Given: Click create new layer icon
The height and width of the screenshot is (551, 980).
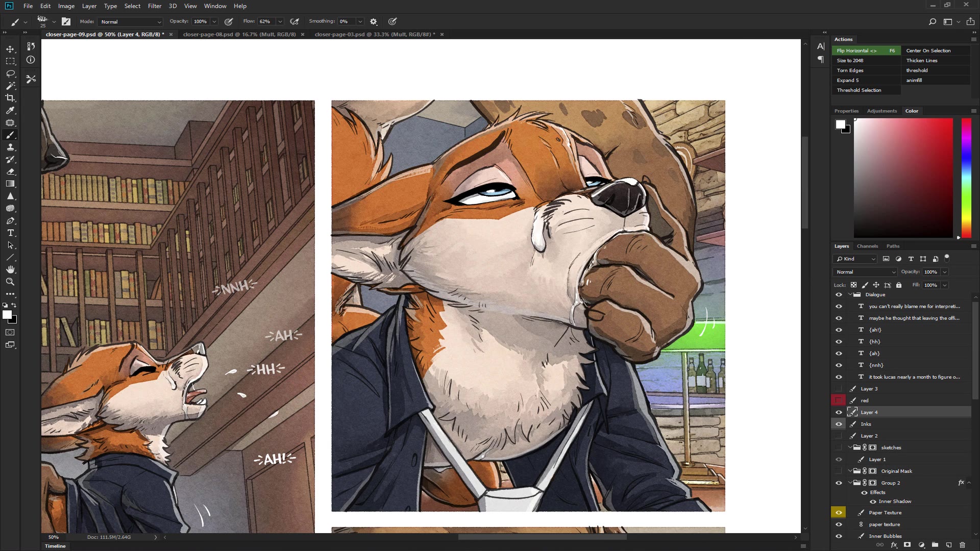Looking at the screenshot, I should pos(949,545).
